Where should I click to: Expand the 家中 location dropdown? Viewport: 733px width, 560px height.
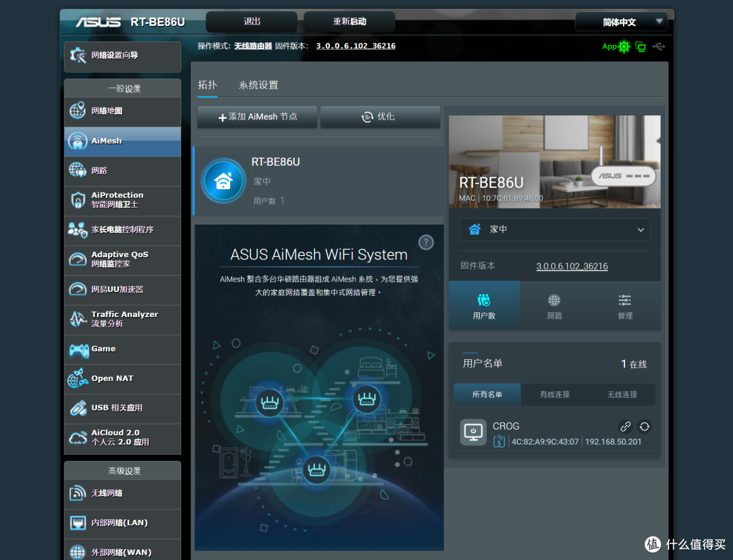(x=555, y=229)
